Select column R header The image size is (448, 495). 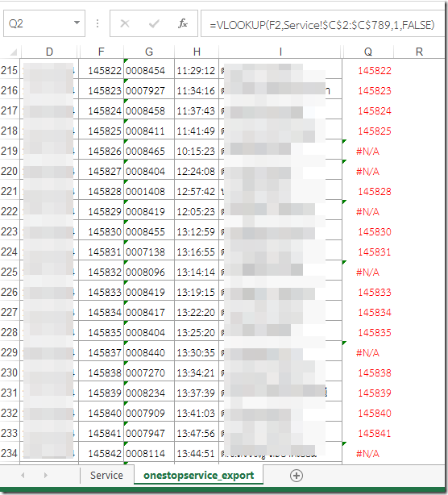pyautogui.click(x=419, y=52)
